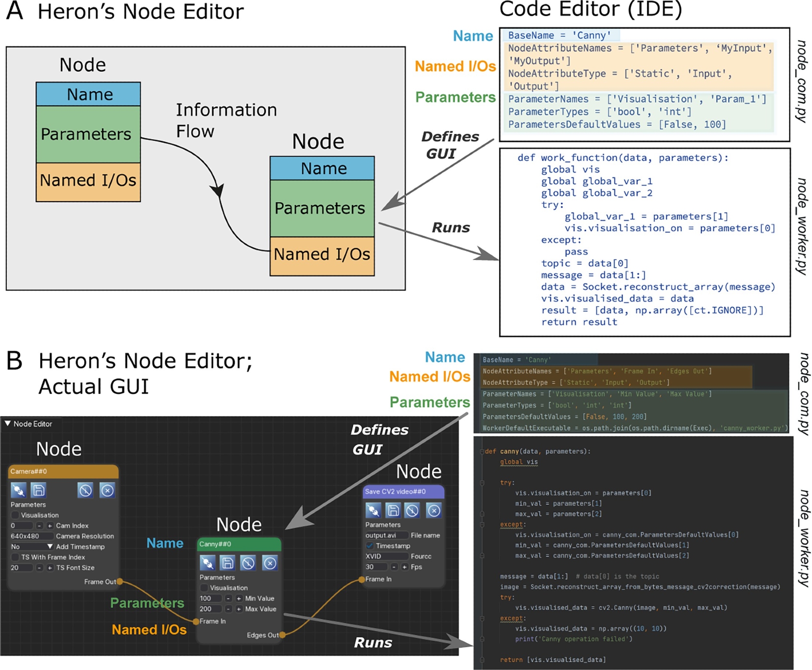
Task: Click the circled X icon on Save CV2 video node
Action: click(x=434, y=510)
